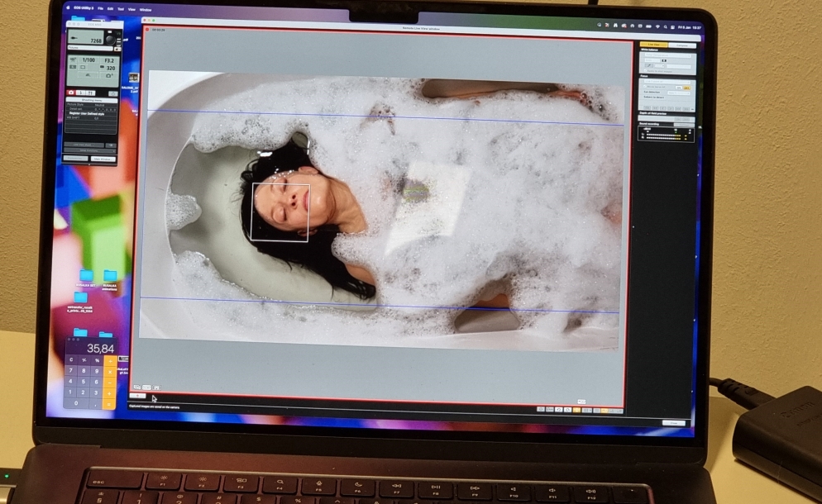Click the Wi-Fi icon in menu bar
Viewport: 822px width, 504px height.
point(657,27)
